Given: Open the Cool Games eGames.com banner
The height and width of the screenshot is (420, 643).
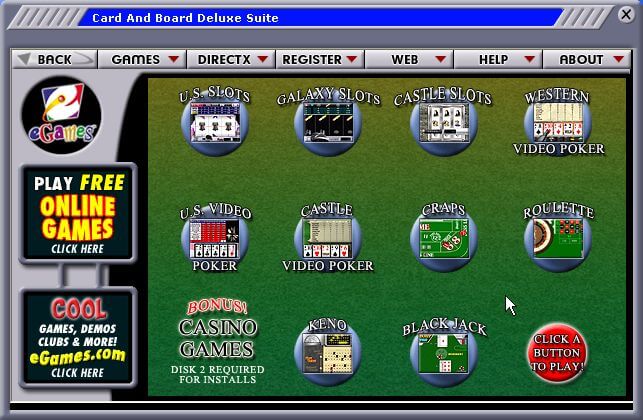Looking at the screenshot, I should [78, 338].
